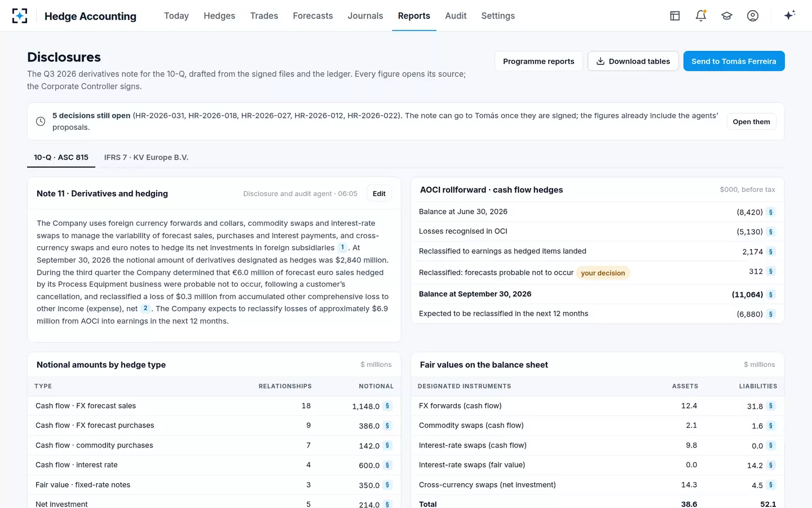Download the disclosure tables

tap(633, 61)
